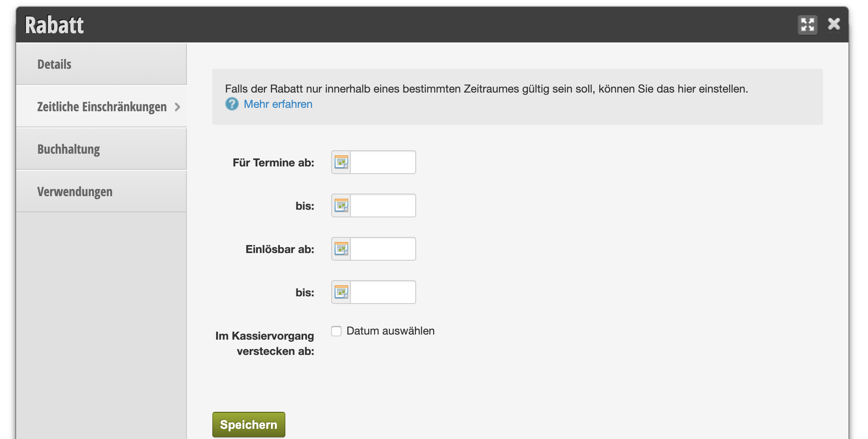Screen dimensions: 868x439
Task: Open calendar icon for 'bis' below 'Für Termine ab'
Action: pyautogui.click(x=341, y=205)
